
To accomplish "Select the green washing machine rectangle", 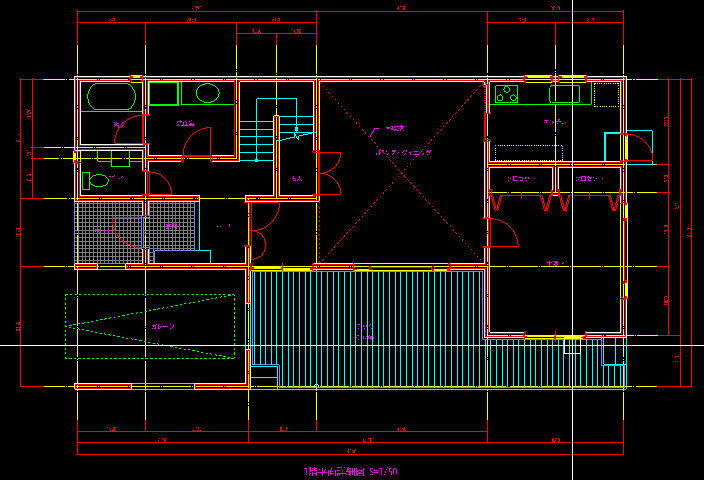I will click(164, 94).
